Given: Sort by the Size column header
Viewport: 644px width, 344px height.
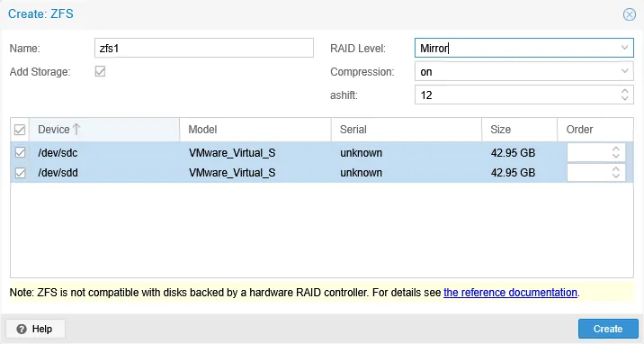Looking at the screenshot, I should [x=519, y=130].
